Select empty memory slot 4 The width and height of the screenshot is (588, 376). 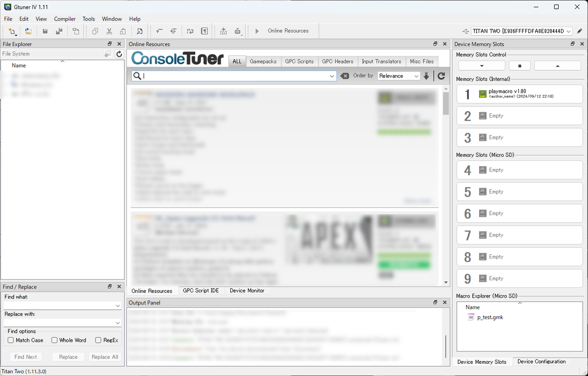click(519, 170)
